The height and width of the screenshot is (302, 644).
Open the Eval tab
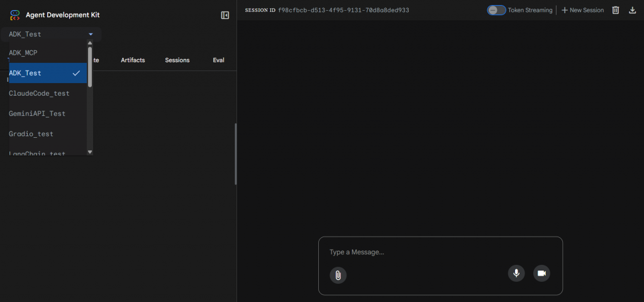point(218,60)
